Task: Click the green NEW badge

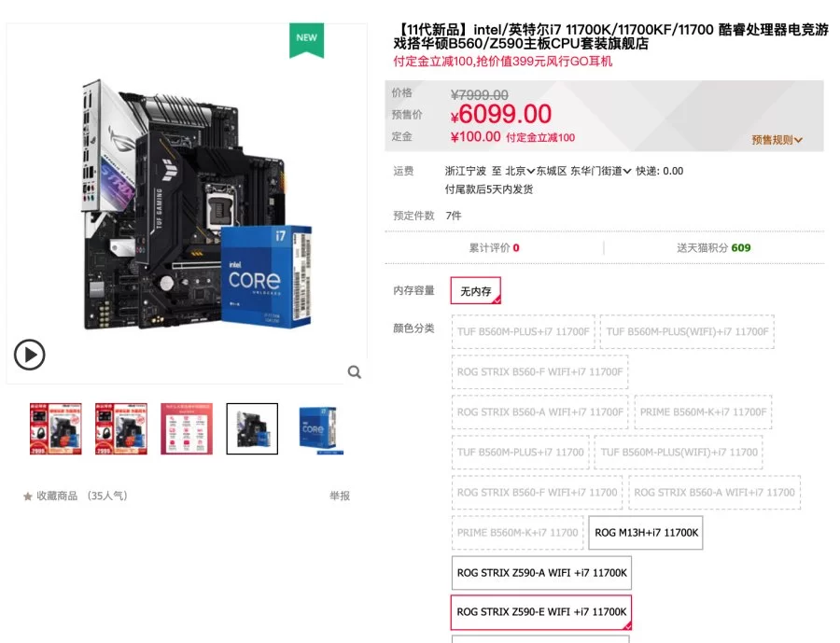Action: tap(306, 39)
